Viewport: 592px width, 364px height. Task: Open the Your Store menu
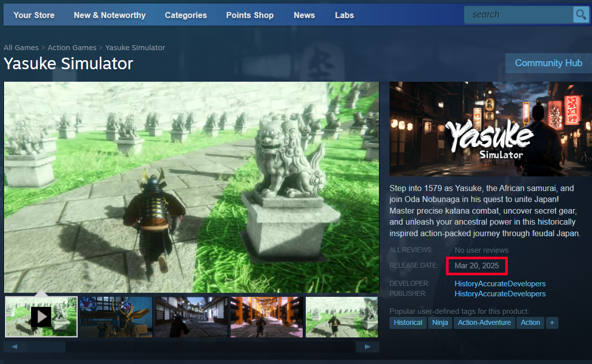click(34, 15)
